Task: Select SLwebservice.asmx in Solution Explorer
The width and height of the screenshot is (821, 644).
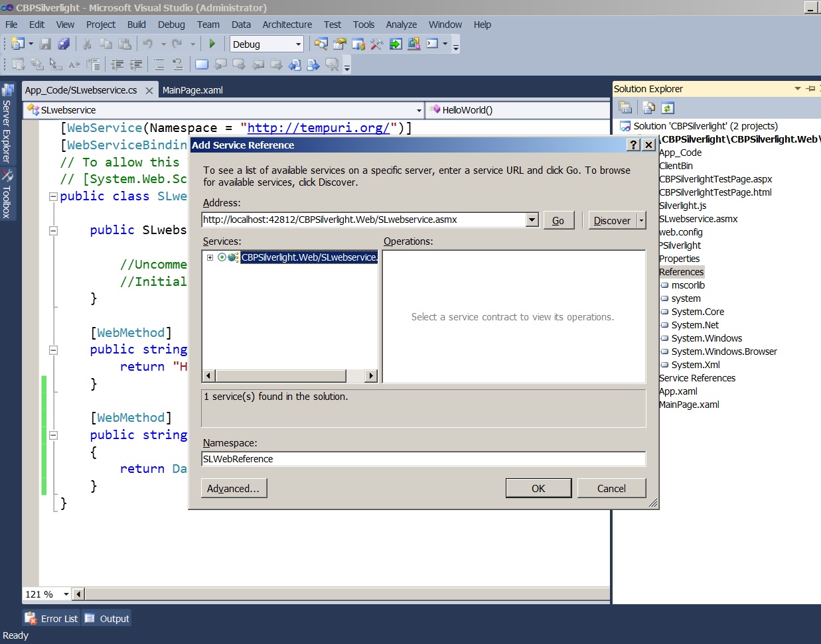Action: pyautogui.click(x=698, y=219)
